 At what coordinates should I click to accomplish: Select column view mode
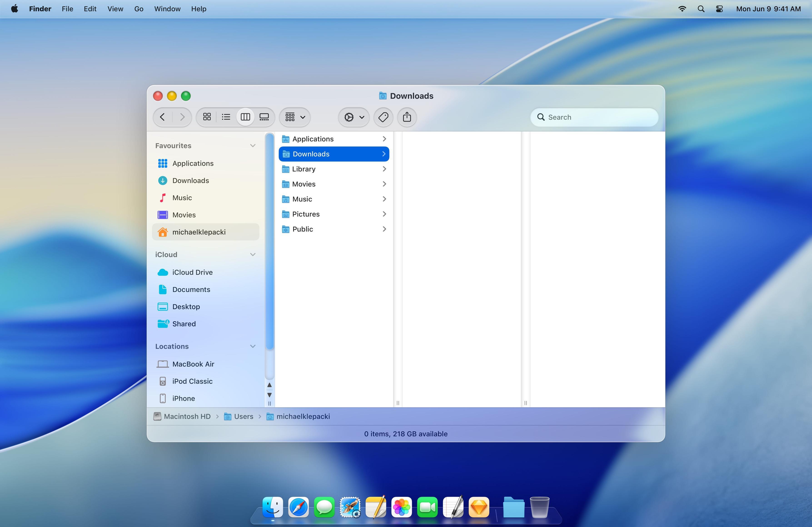click(245, 117)
